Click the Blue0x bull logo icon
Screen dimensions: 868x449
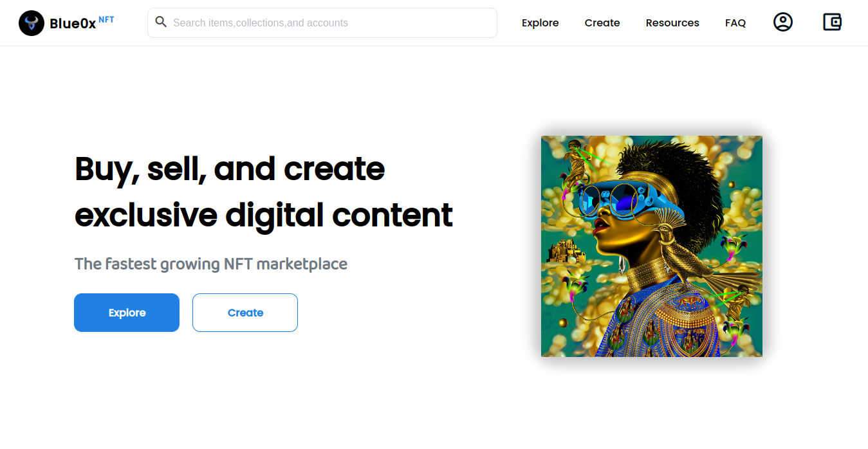coord(32,23)
